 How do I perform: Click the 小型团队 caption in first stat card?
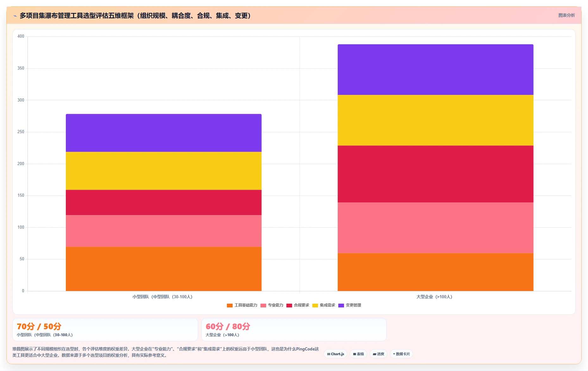tap(45, 335)
